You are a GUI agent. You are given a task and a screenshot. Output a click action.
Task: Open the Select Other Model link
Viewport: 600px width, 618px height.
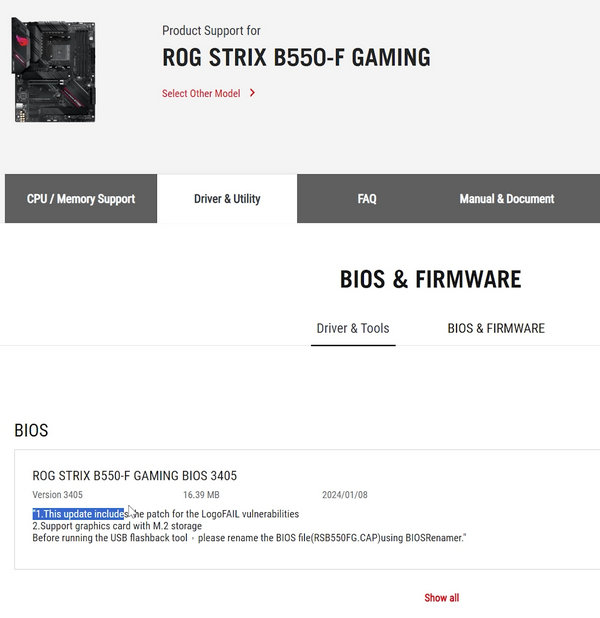201,93
